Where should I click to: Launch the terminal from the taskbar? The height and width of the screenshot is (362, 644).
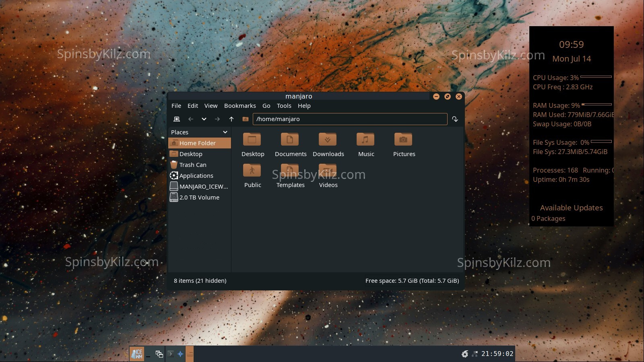pos(171,354)
